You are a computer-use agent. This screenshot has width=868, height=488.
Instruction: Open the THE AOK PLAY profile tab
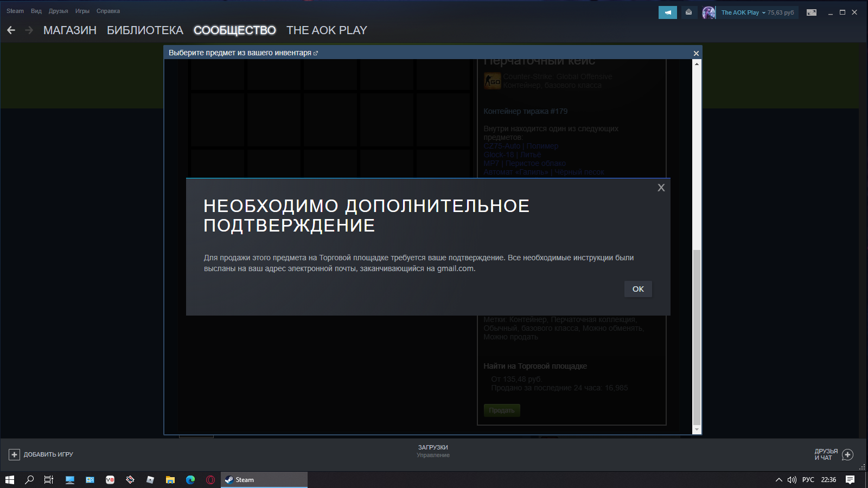327,30
